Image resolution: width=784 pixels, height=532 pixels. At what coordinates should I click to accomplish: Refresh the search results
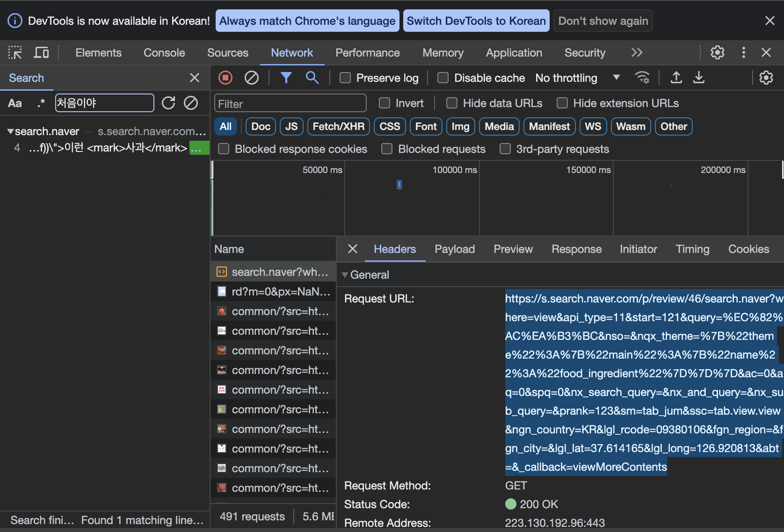168,103
